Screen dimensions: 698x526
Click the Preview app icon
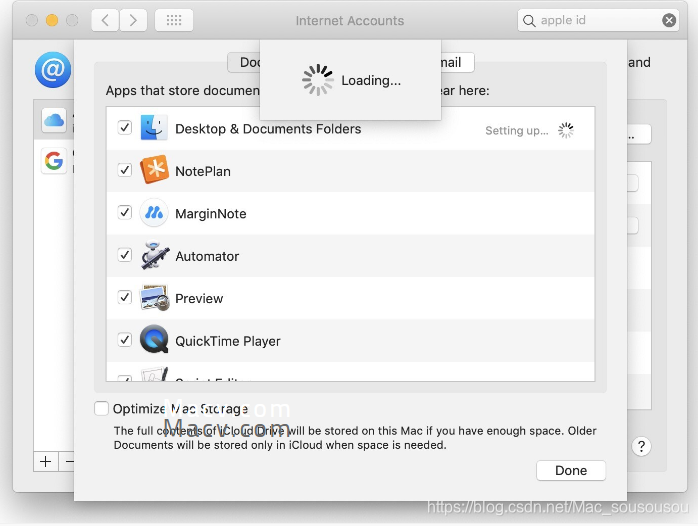[154, 298]
